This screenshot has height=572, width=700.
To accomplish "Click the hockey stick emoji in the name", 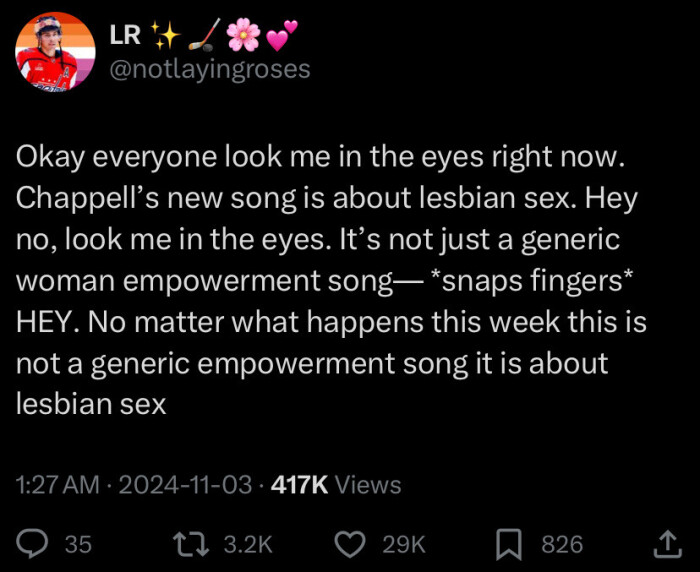I will point(202,36).
